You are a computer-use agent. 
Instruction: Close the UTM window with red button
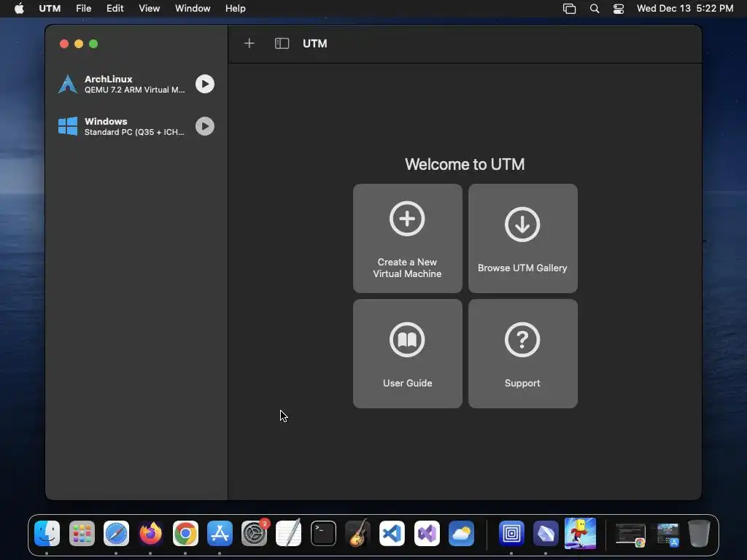click(x=64, y=44)
